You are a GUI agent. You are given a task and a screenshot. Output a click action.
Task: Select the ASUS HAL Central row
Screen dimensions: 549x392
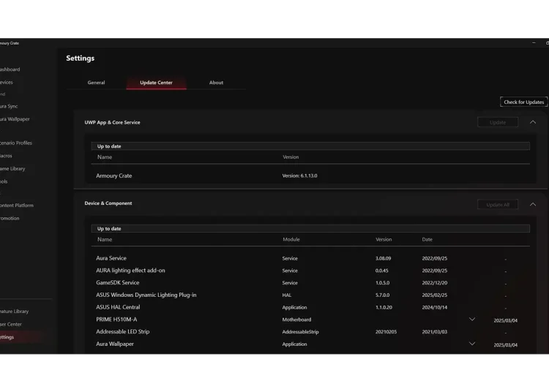310,307
